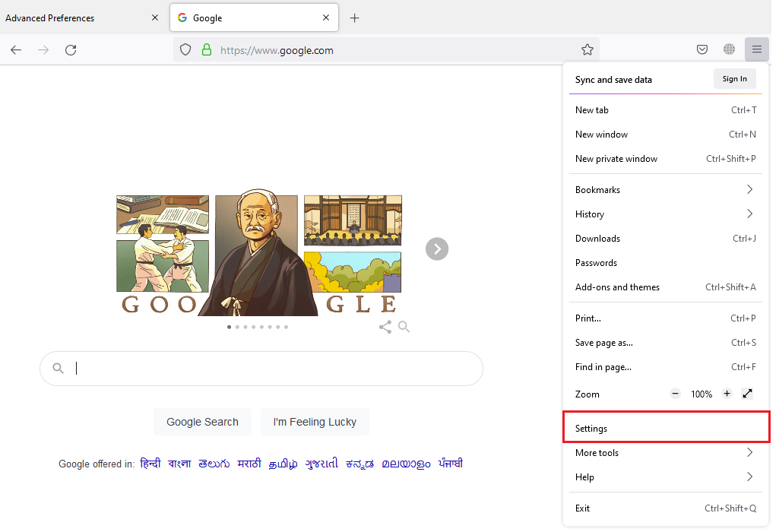Screen dimensions: 779x532
Task: Advance doodle to next slide
Action: pos(437,249)
